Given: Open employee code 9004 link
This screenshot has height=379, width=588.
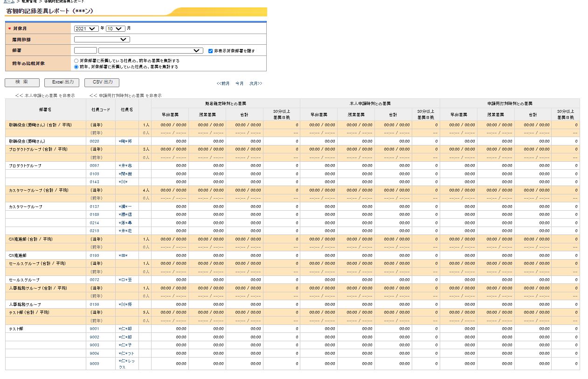Looking at the screenshot, I should pos(94,353).
